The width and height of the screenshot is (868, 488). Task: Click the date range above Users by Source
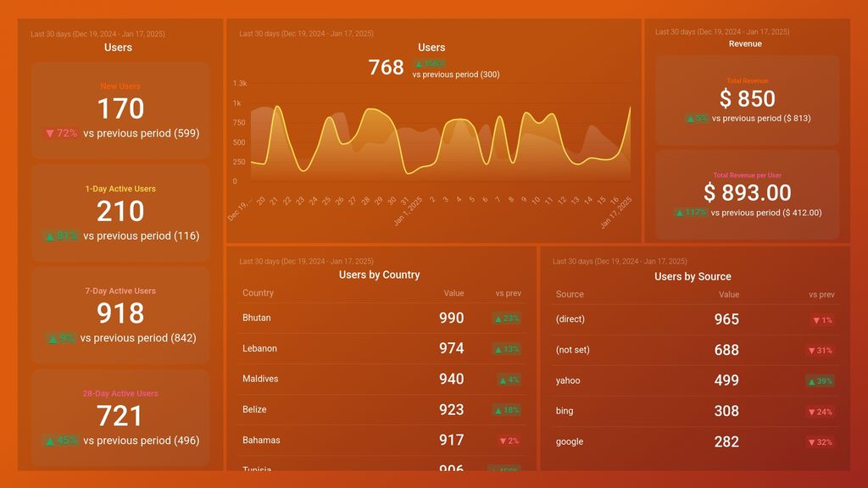pyautogui.click(x=620, y=262)
